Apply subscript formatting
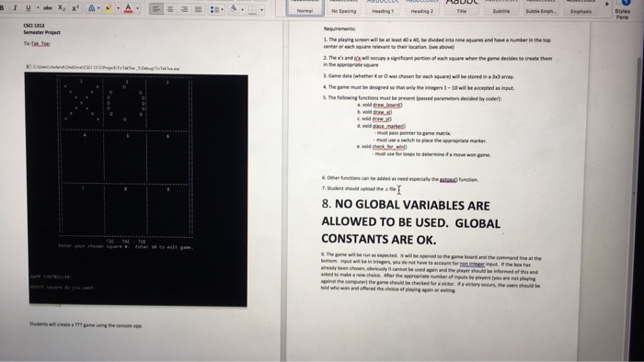Viewport: 644px width, 362px height. tap(62, 8)
